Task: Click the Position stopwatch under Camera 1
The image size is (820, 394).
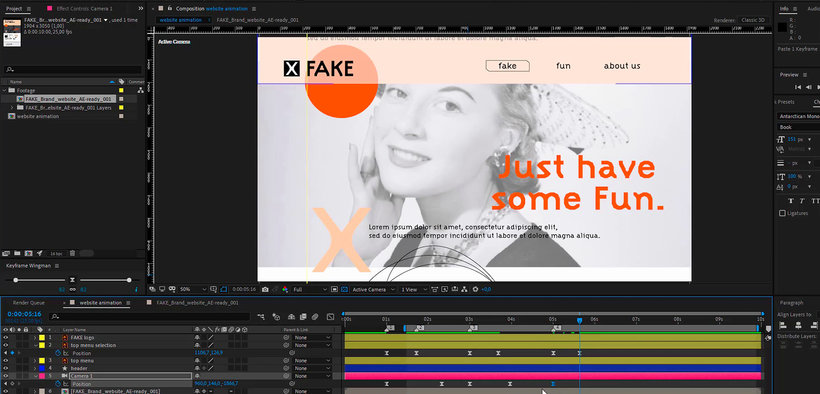Action: 58,384
